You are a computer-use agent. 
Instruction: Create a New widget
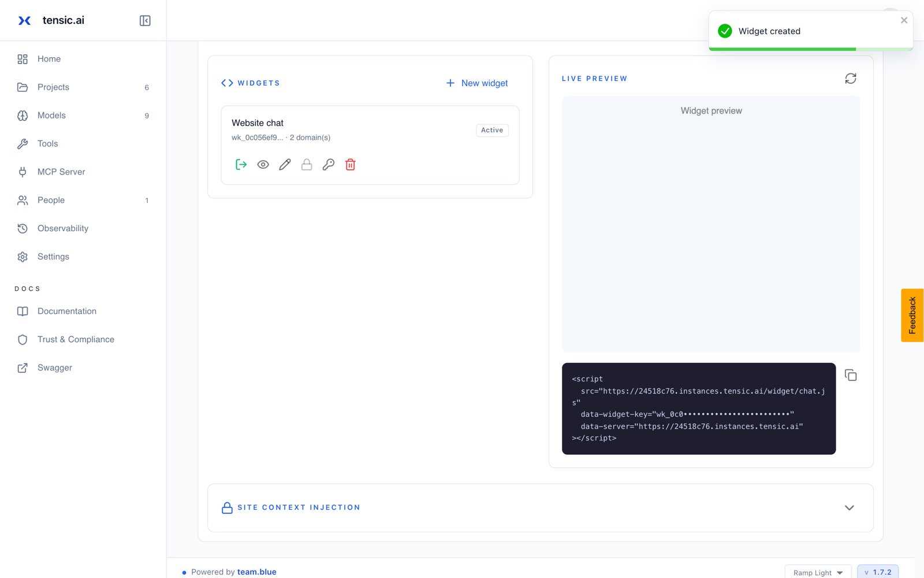[477, 83]
